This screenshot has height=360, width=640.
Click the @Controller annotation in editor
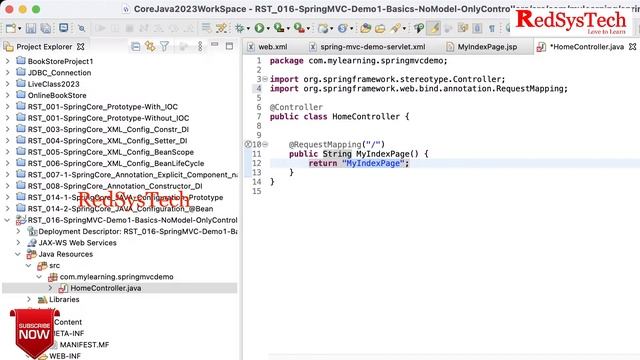coord(296,107)
